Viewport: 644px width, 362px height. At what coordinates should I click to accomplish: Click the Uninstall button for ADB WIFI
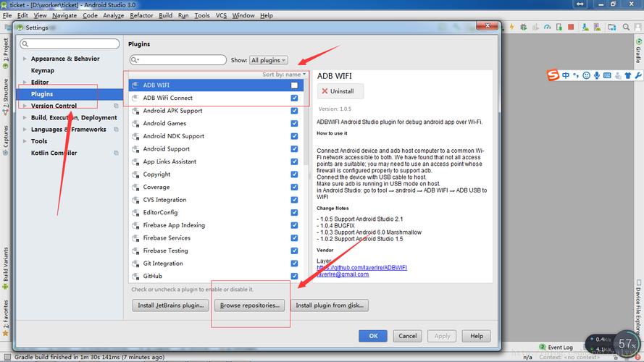(x=340, y=91)
